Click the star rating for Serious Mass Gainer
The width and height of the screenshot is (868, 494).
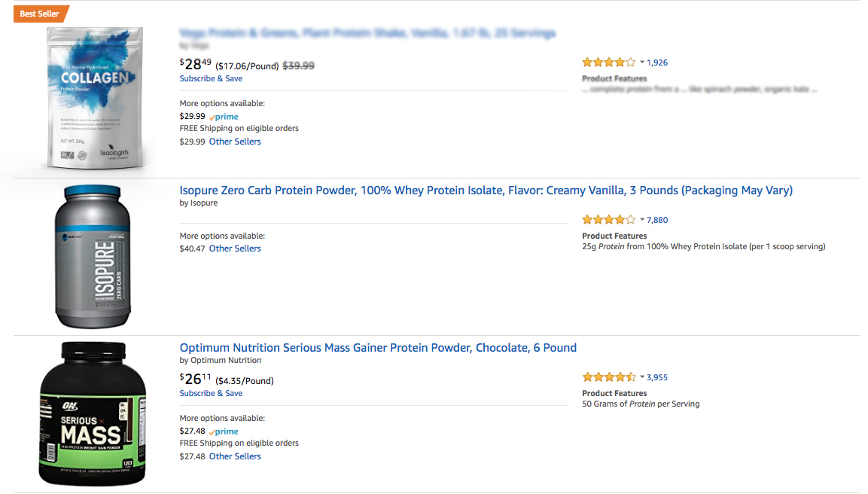pos(608,377)
